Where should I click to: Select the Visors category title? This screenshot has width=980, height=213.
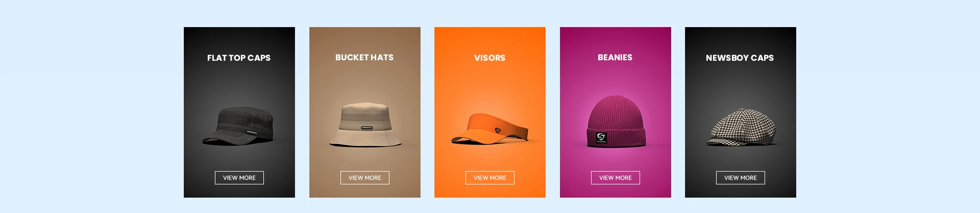tap(490, 58)
